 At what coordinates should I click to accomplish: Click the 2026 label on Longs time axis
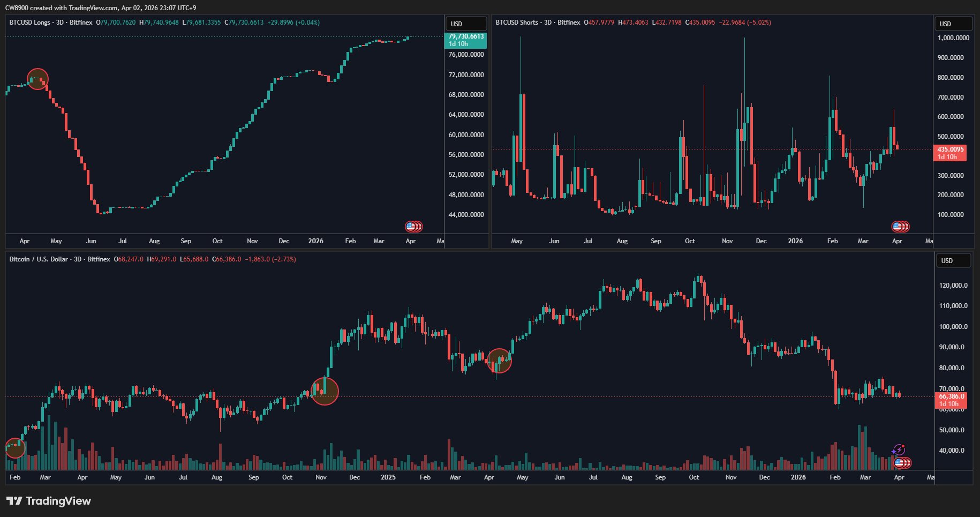pos(315,241)
